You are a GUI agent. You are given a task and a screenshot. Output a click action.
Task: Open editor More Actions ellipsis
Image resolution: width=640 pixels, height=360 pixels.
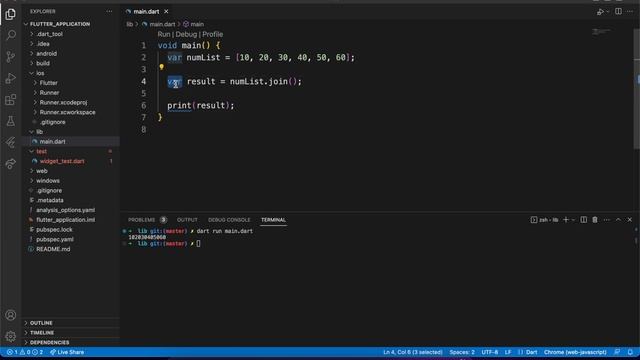pos(630,11)
